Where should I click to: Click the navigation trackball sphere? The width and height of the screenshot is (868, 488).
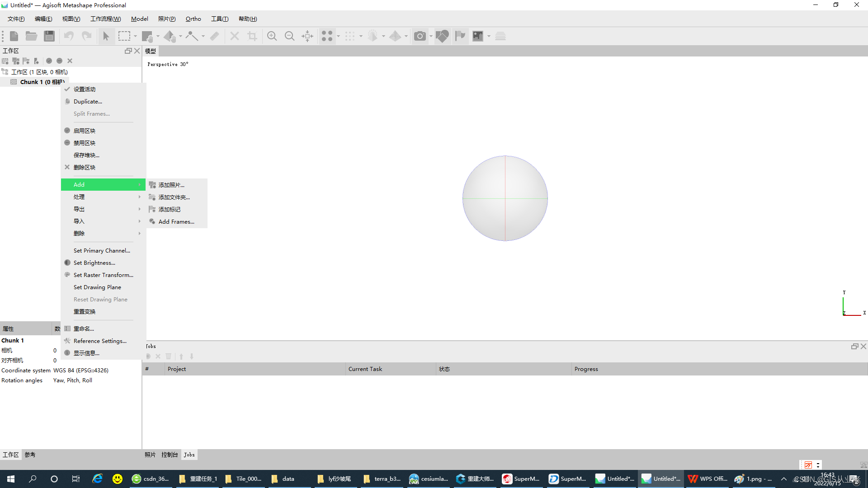505,198
